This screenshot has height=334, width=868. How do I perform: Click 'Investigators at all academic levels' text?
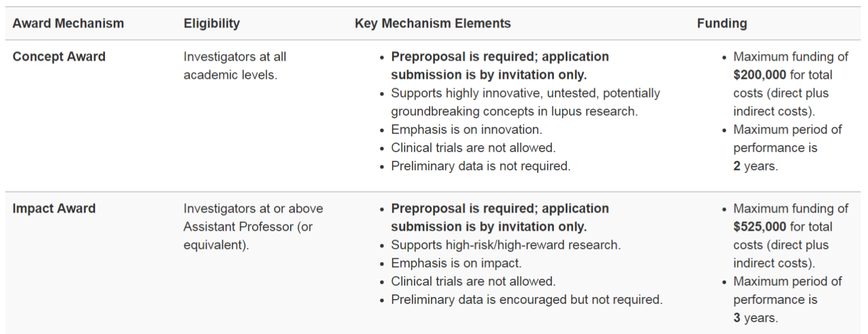tap(234, 66)
